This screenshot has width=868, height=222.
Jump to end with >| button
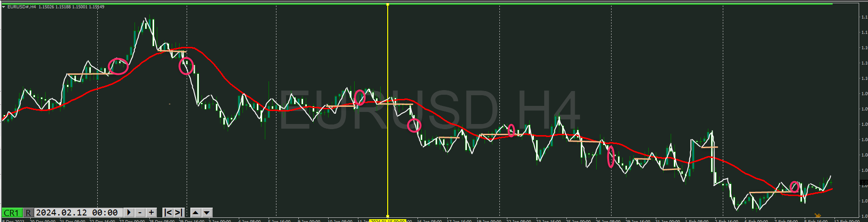179,213
